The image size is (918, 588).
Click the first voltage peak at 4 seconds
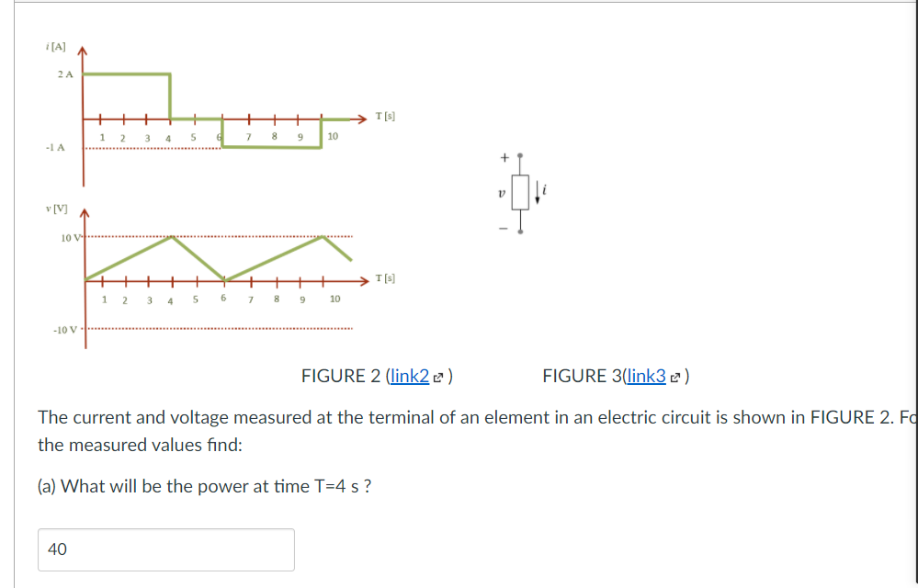(x=172, y=236)
